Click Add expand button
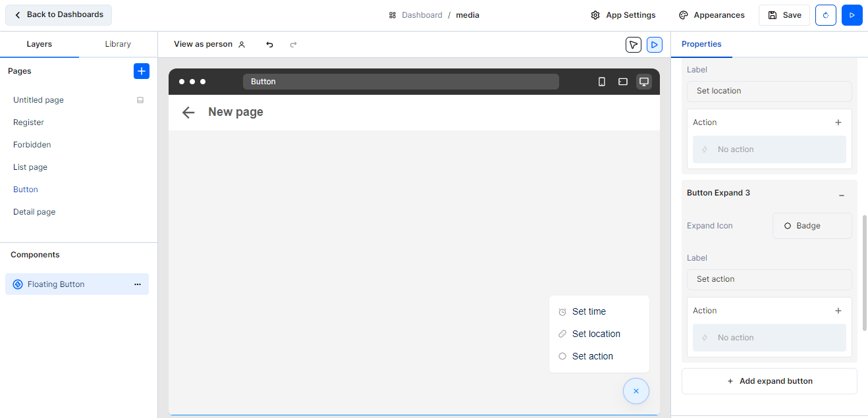This screenshot has height=418, width=868. point(769,381)
